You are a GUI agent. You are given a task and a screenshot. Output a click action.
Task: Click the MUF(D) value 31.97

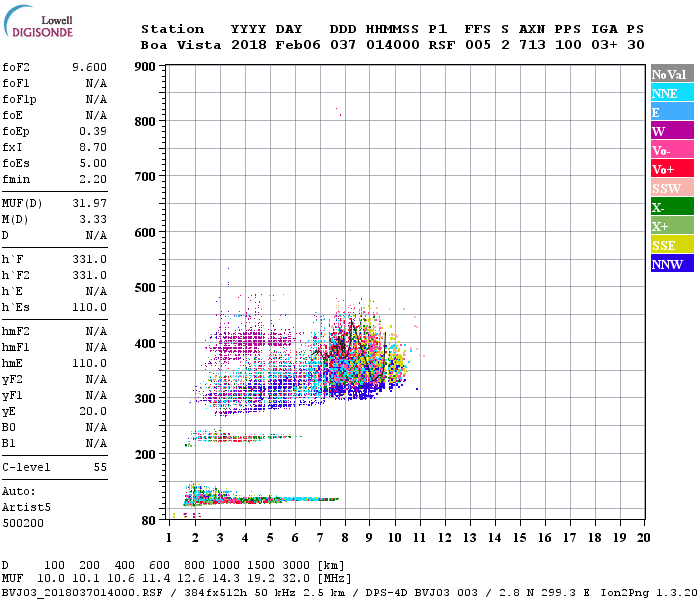pos(89,204)
